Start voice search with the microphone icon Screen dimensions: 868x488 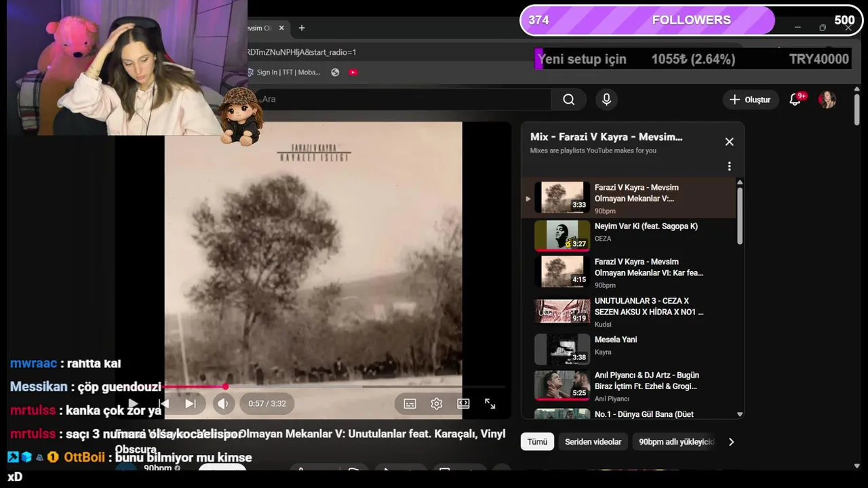click(606, 100)
